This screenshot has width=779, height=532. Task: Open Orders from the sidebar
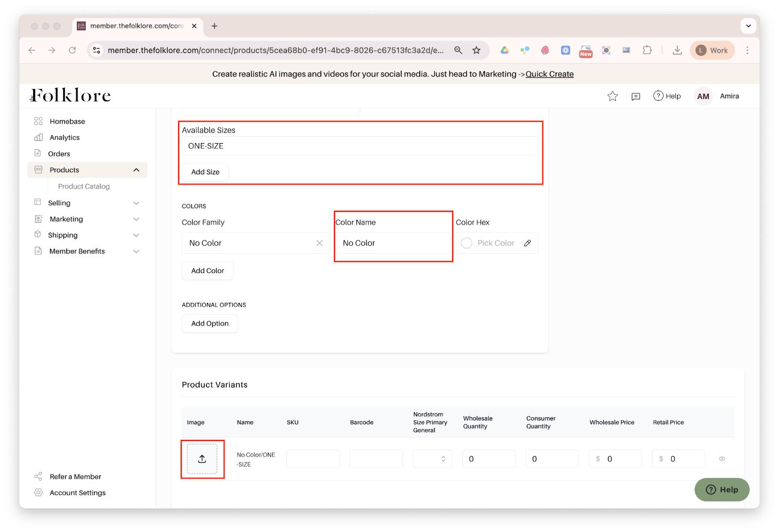pos(59,154)
